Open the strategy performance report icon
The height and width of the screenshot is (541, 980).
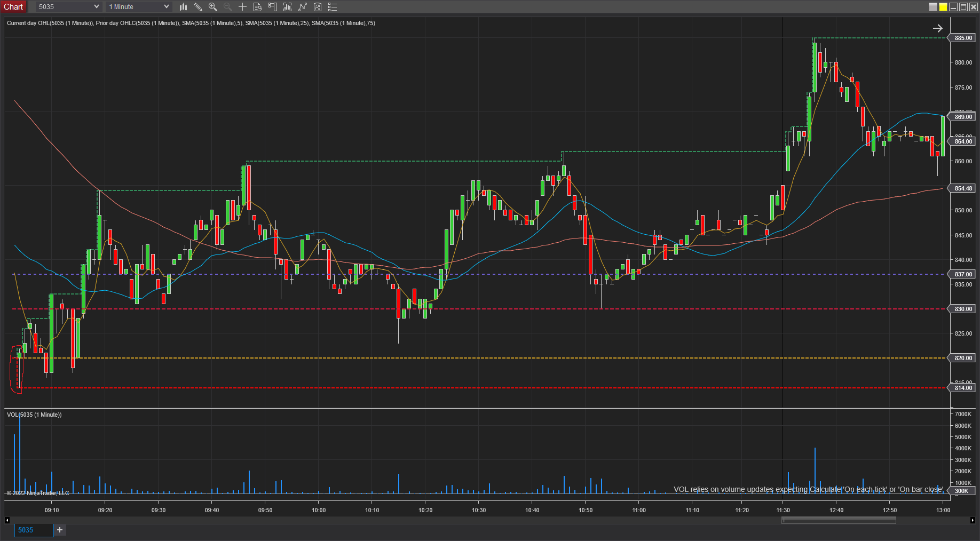318,7
